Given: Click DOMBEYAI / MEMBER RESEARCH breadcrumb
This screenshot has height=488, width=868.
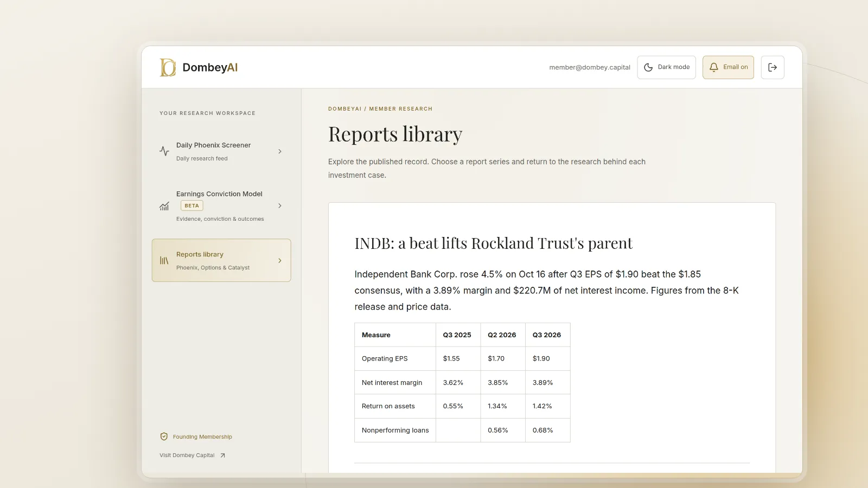Looking at the screenshot, I should (x=380, y=109).
